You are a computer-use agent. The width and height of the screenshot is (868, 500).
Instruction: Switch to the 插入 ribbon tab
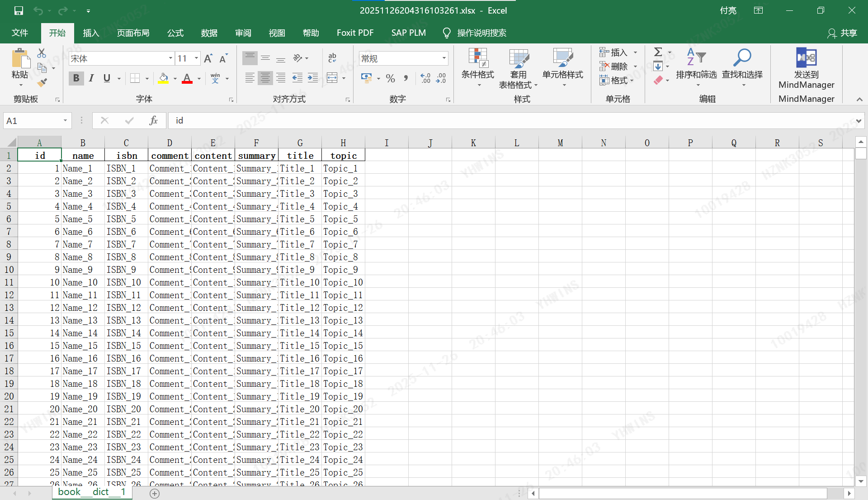pyautogui.click(x=91, y=33)
